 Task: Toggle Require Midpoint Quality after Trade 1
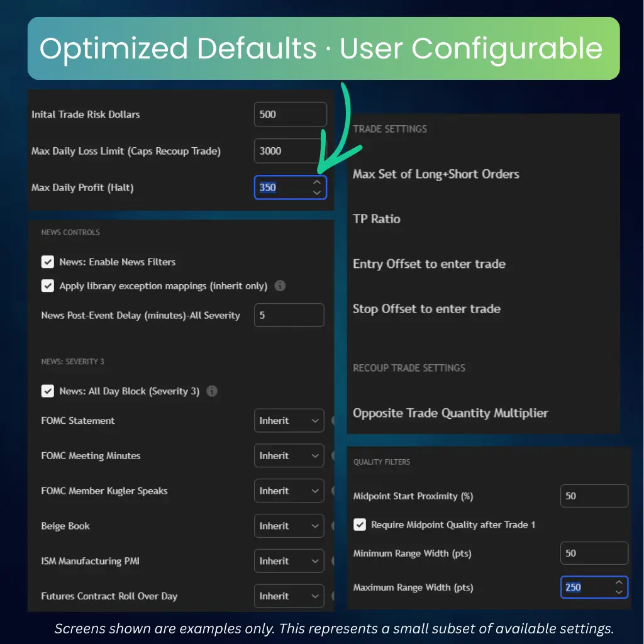point(360,525)
